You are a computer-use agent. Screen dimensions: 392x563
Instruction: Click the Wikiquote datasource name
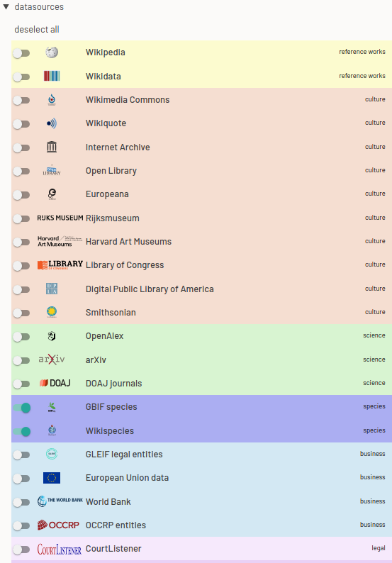click(106, 123)
